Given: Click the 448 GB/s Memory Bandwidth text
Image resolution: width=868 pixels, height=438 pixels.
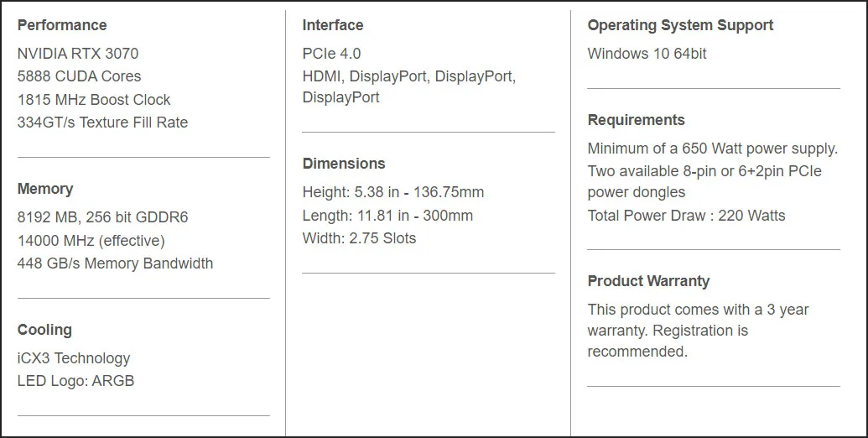Looking at the screenshot, I should 115,263.
